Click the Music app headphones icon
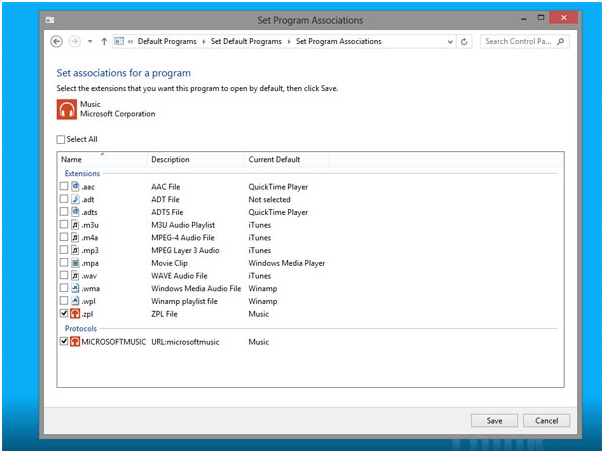The image size is (604, 451). (x=67, y=109)
